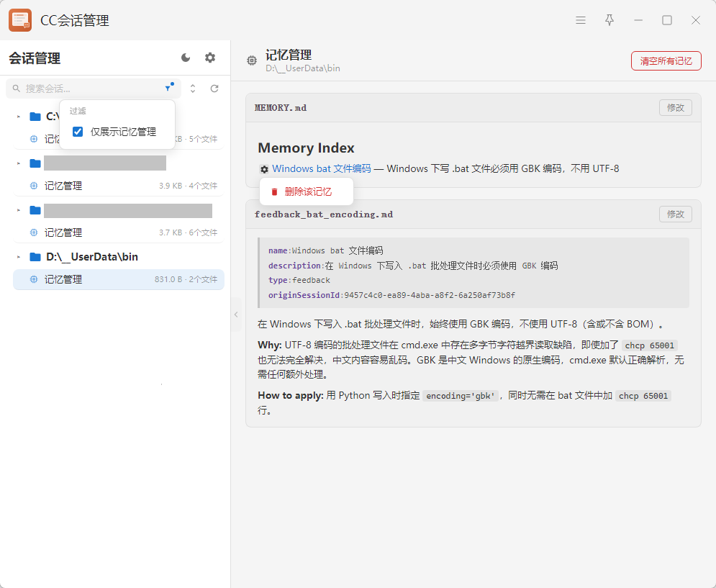This screenshot has height=588, width=716.
Task: Click 修改 for feedback_bat_encoding.md
Action: coord(676,214)
